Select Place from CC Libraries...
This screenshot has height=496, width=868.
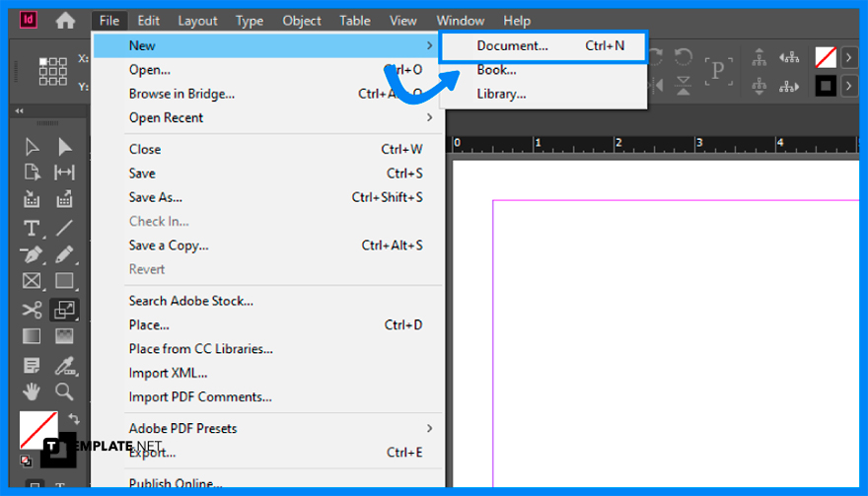pos(269,349)
